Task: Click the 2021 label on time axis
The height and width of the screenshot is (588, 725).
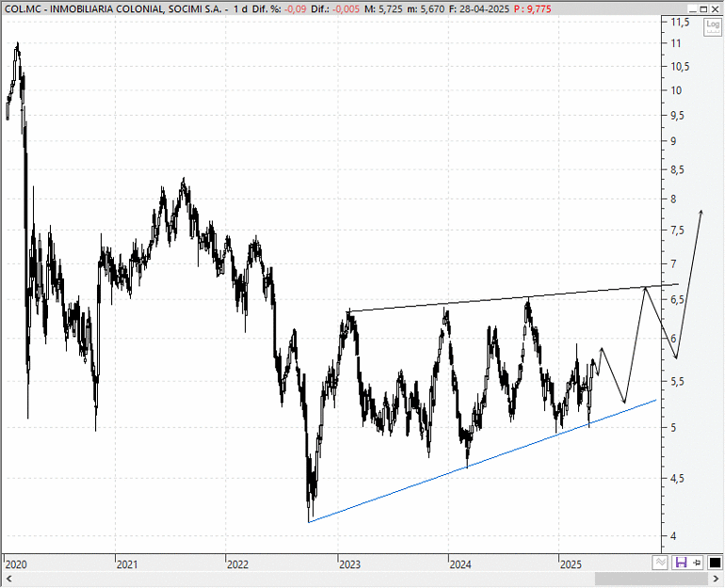Action: [127, 564]
